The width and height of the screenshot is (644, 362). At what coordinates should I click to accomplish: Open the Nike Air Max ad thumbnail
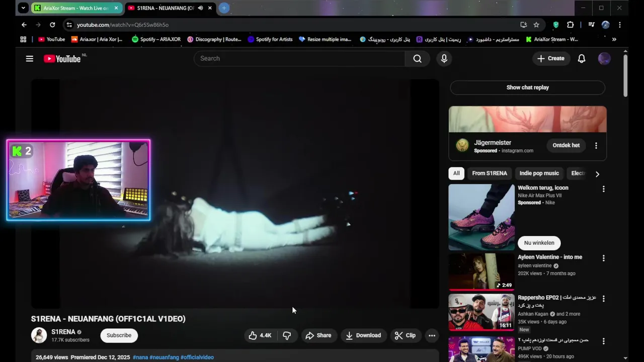pos(481,217)
